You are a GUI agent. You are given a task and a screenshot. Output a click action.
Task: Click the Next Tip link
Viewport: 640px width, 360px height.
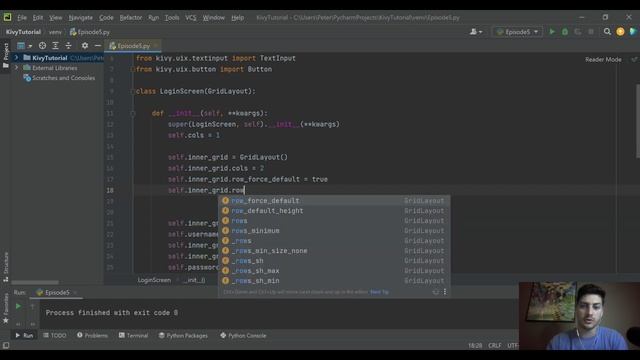point(379,292)
